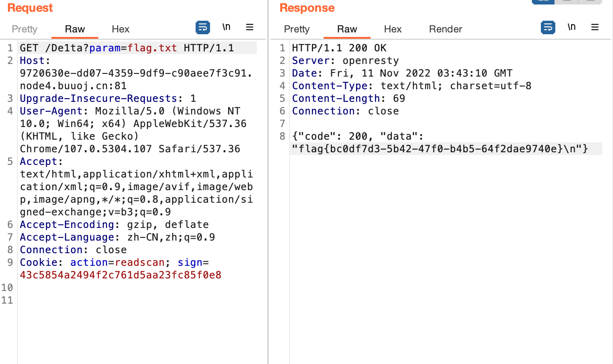Select the Response Raw tab

click(x=347, y=29)
